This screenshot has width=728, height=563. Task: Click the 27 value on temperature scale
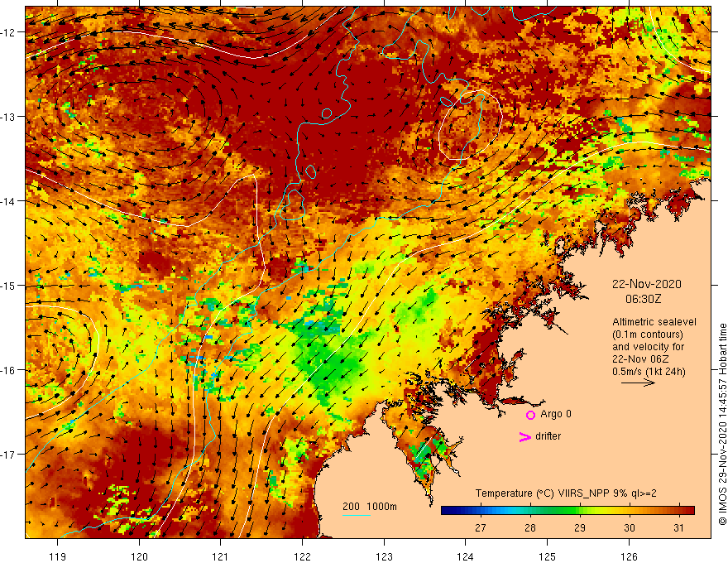pyautogui.click(x=480, y=527)
